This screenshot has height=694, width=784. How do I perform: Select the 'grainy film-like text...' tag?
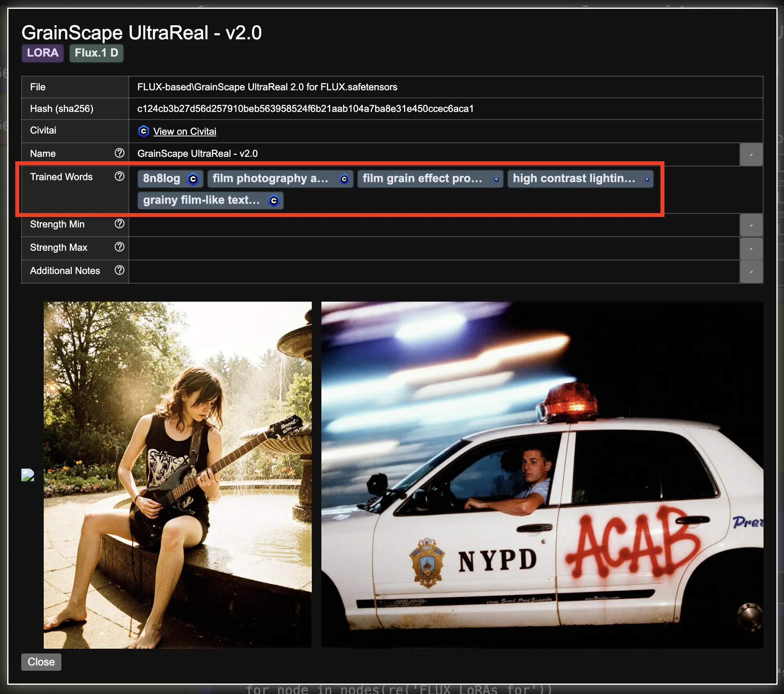point(201,200)
